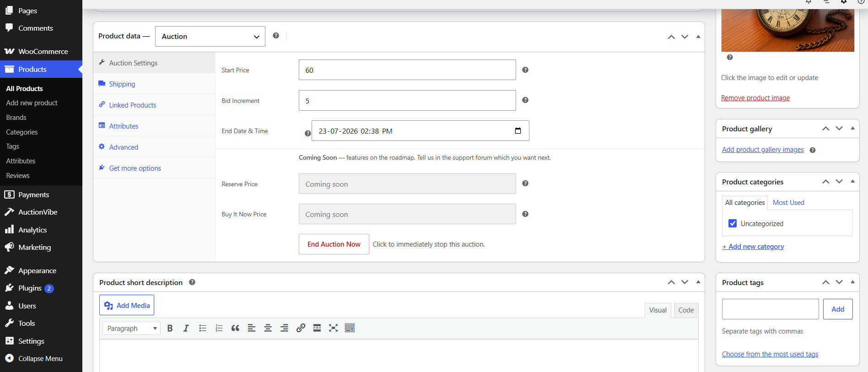Insert numbered list in editor
This screenshot has height=372, width=868.
tap(219, 328)
